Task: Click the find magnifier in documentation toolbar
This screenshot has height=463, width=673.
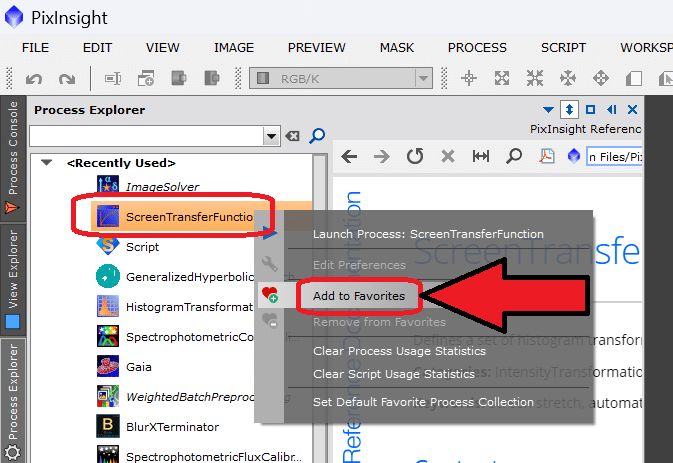Action: [x=513, y=156]
